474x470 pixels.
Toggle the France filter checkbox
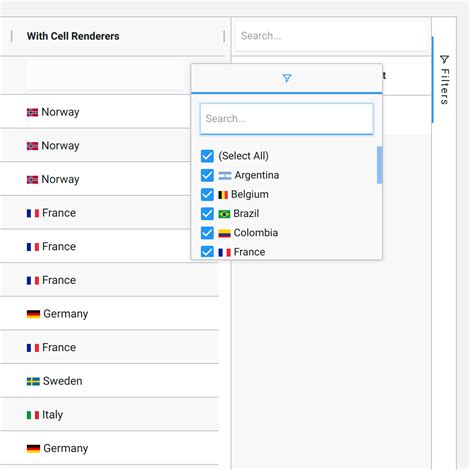point(207,251)
